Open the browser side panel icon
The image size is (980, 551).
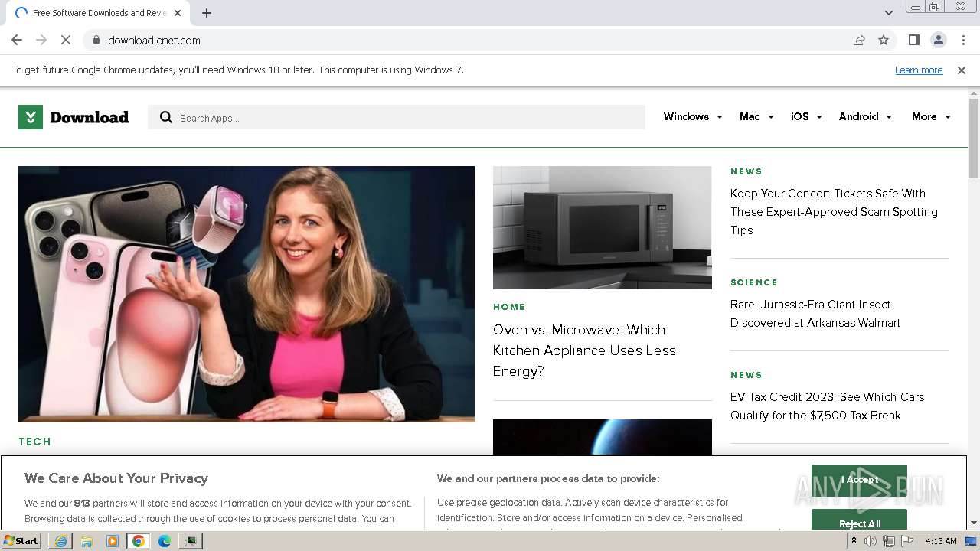[x=913, y=40]
